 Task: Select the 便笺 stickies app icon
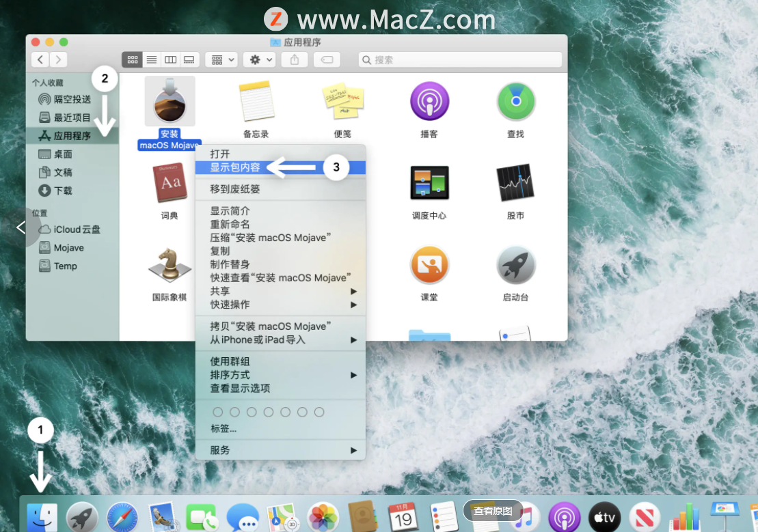[x=342, y=101]
